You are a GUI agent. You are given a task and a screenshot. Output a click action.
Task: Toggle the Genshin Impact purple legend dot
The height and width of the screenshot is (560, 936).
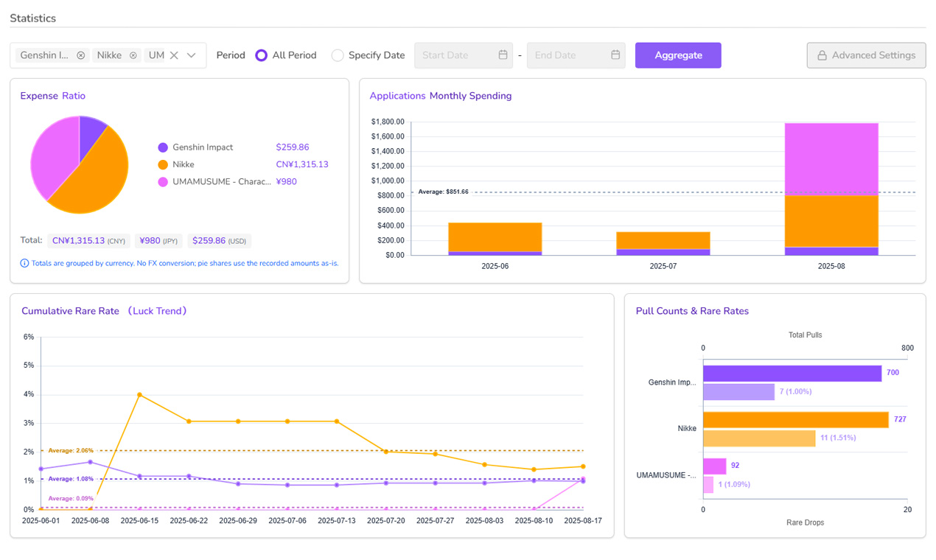click(x=163, y=147)
